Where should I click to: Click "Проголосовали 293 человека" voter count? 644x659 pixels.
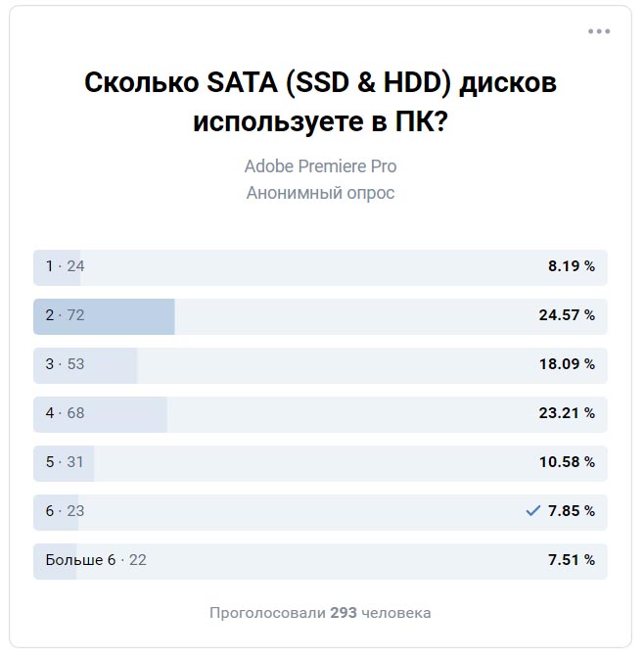(320, 613)
